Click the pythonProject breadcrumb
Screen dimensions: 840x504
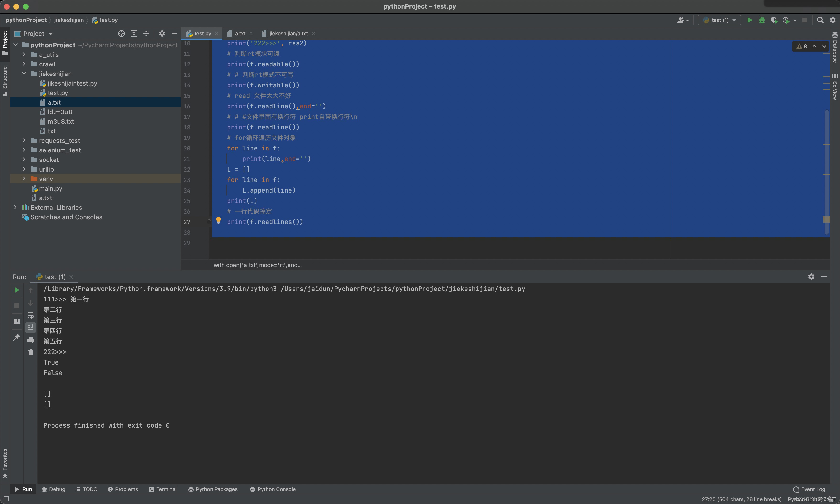click(26, 20)
